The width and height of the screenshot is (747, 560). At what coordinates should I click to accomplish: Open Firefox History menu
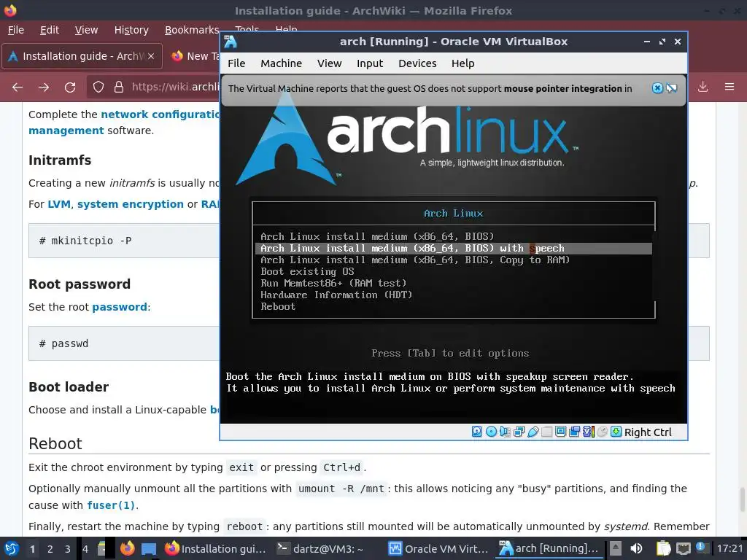coord(131,30)
